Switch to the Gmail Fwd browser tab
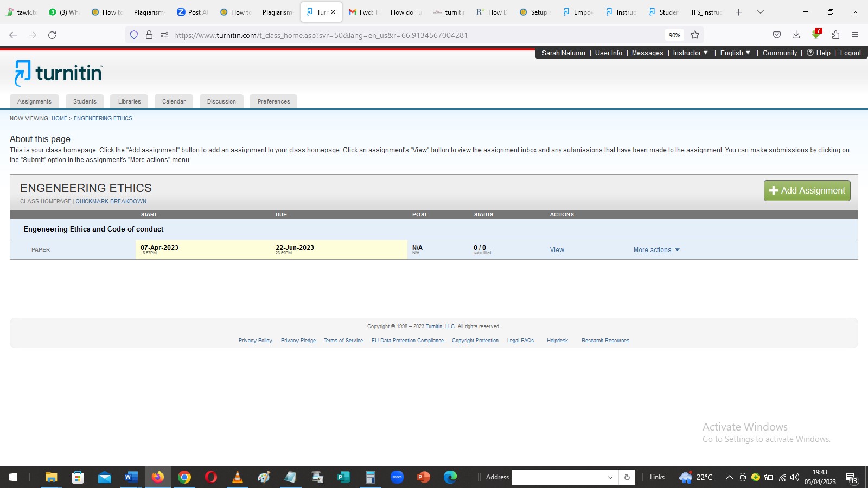This screenshot has width=868, height=488. 364,12
